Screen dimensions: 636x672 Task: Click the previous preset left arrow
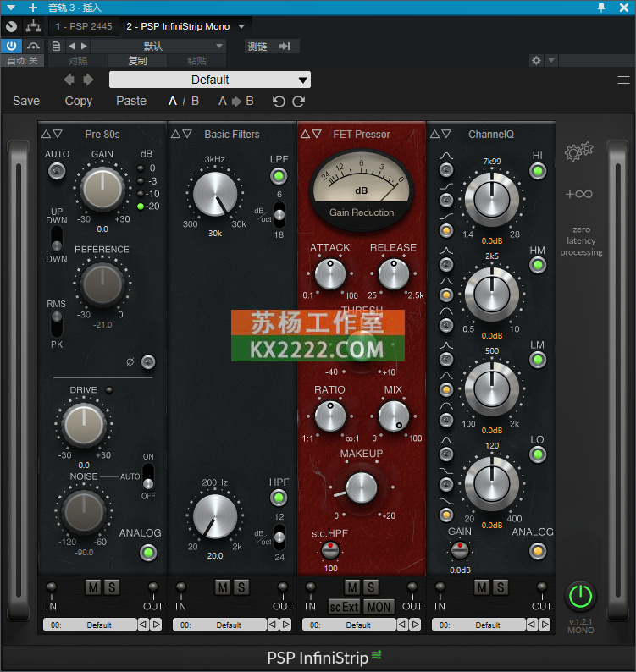pos(69,80)
